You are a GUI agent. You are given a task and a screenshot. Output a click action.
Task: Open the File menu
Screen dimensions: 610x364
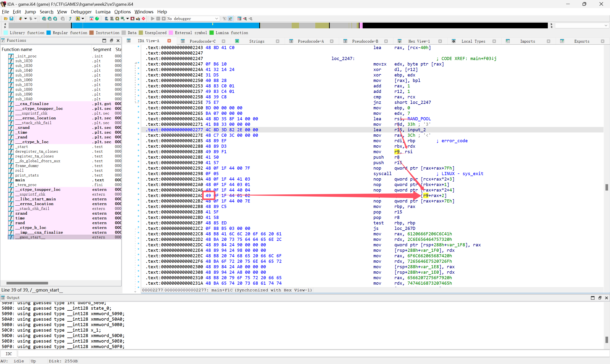[5, 11]
